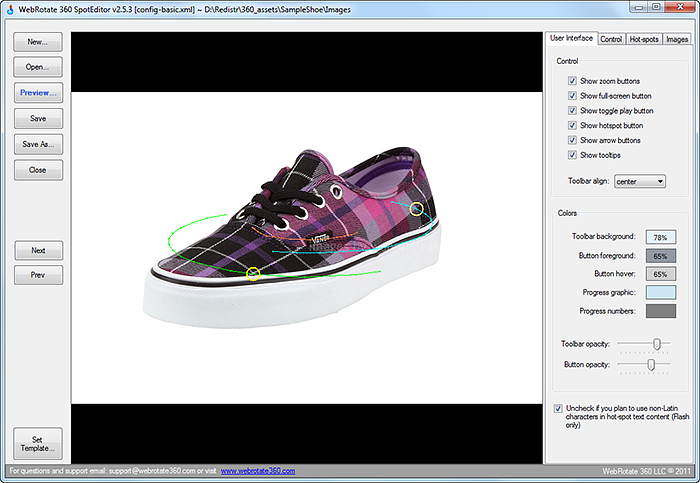The width and height of the screenshot is (700, 483).
Task: Click the New... button
Action: point(38,42)
